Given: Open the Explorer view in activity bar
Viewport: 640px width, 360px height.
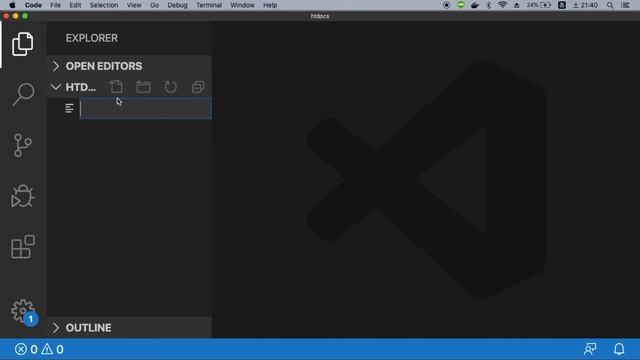Looking at the screenshot, I should click(x=22, y=44).
